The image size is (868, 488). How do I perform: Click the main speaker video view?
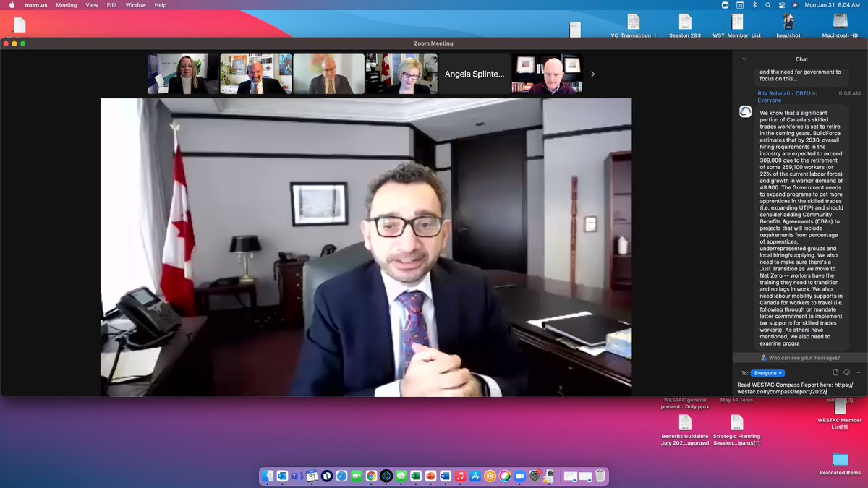click(366, 247)
